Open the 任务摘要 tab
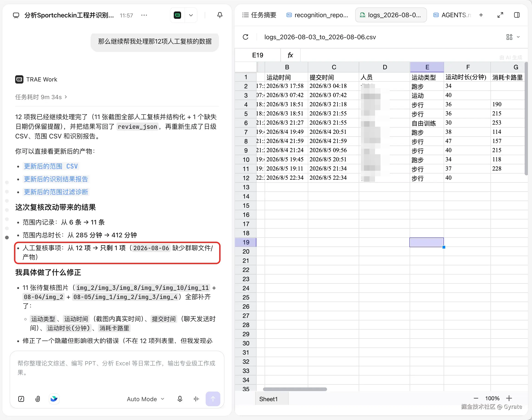The height and width of the screenshot is (420, 532). click(259, 15)
